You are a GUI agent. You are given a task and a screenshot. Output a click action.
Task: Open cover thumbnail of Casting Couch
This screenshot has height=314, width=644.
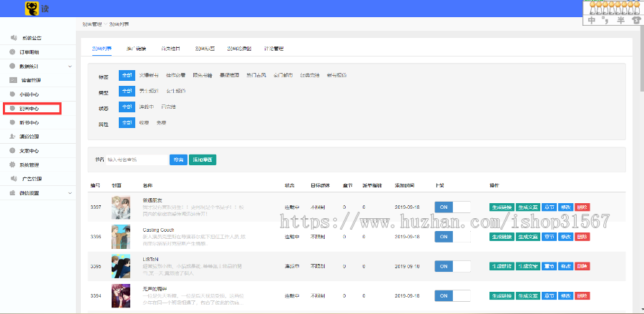coord(121,237)
